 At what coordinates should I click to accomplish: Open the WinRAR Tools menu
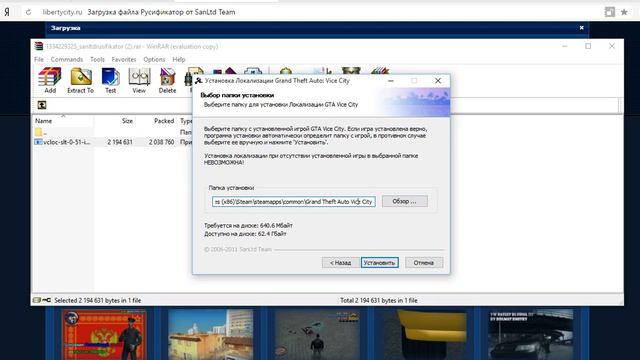click(97, 60)
